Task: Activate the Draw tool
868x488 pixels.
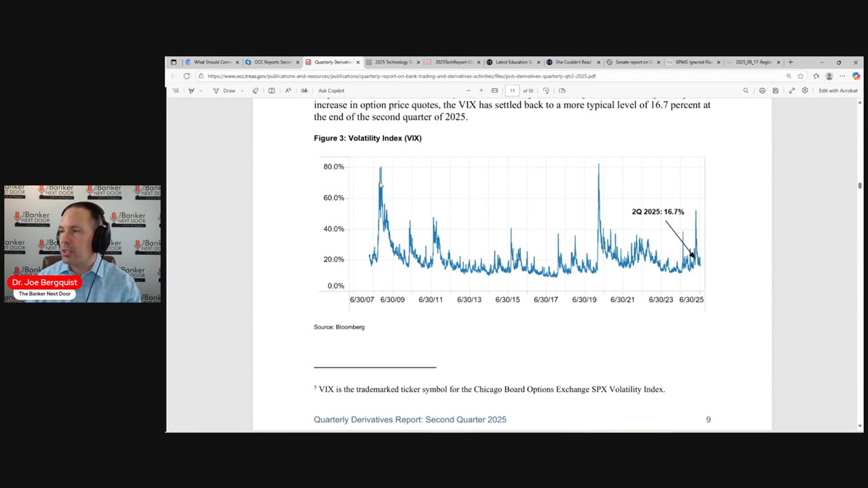Action: coord(224,90)
